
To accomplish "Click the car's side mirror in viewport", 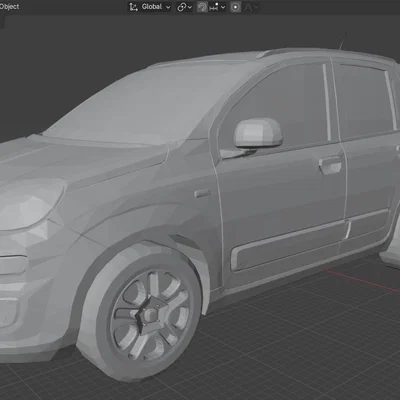I will coord(258,133).
